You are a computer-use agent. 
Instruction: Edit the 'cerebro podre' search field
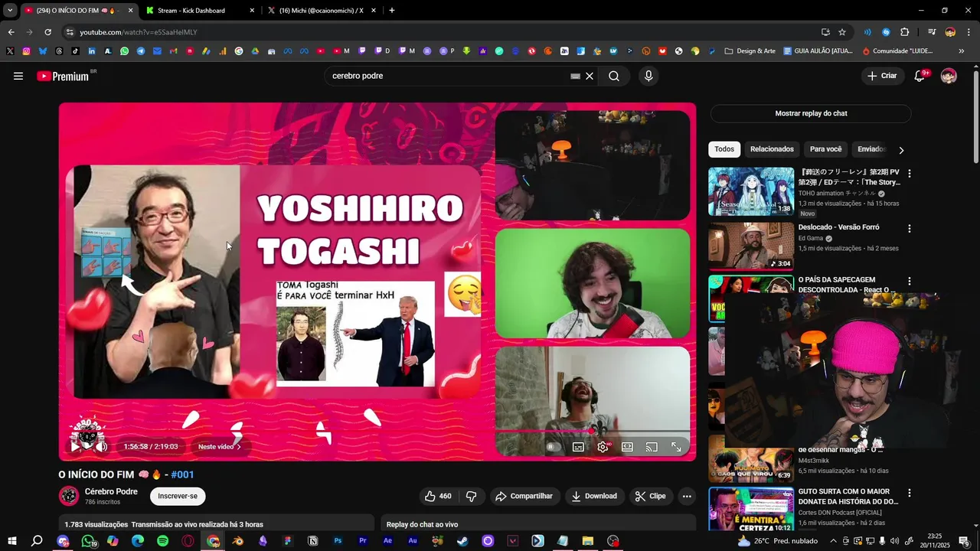click(x=448, y=76)
